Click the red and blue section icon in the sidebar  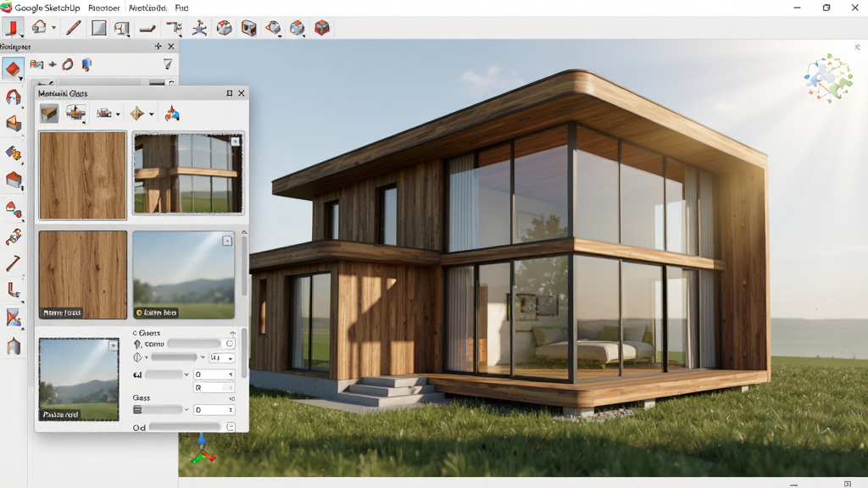coord(14,319)
